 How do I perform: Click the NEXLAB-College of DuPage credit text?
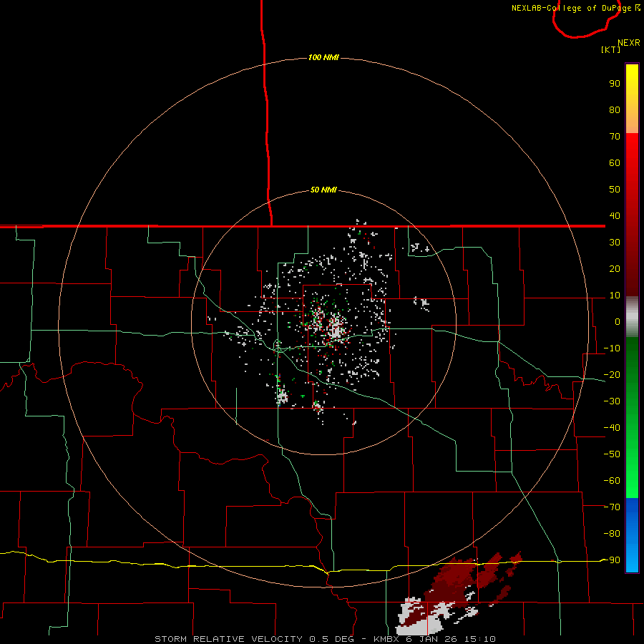(575, 8)
